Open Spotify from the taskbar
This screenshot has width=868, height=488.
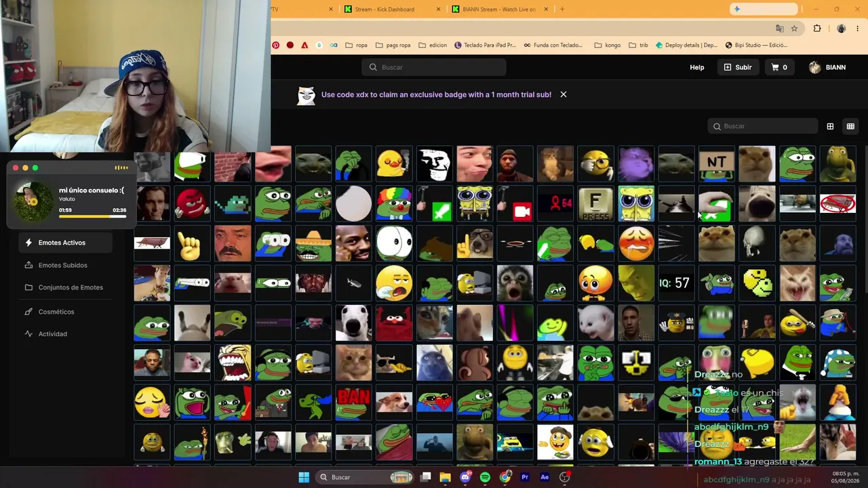tap(485, 477)
